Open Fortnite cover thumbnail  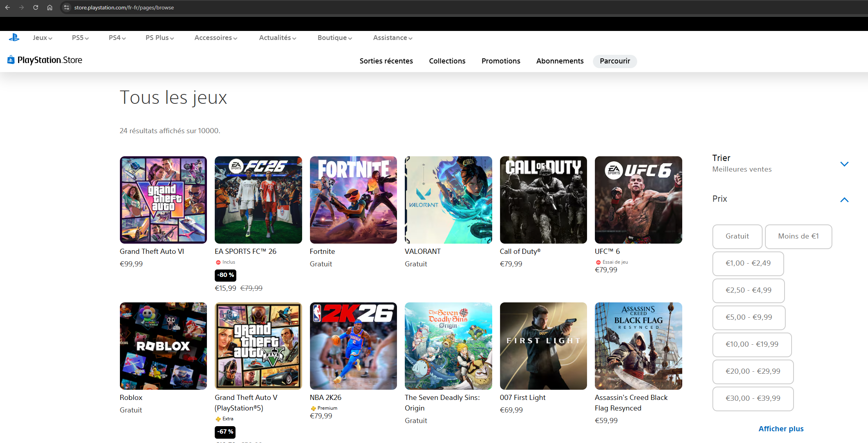pos(353,200)
